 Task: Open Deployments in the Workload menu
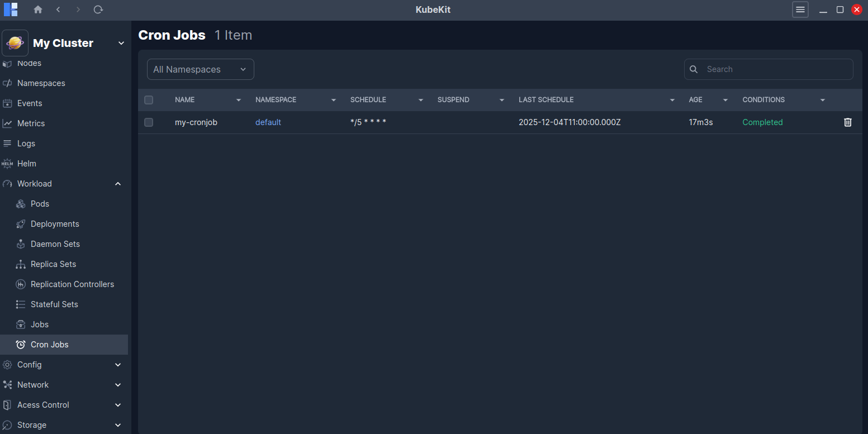[x=55, y=224]
